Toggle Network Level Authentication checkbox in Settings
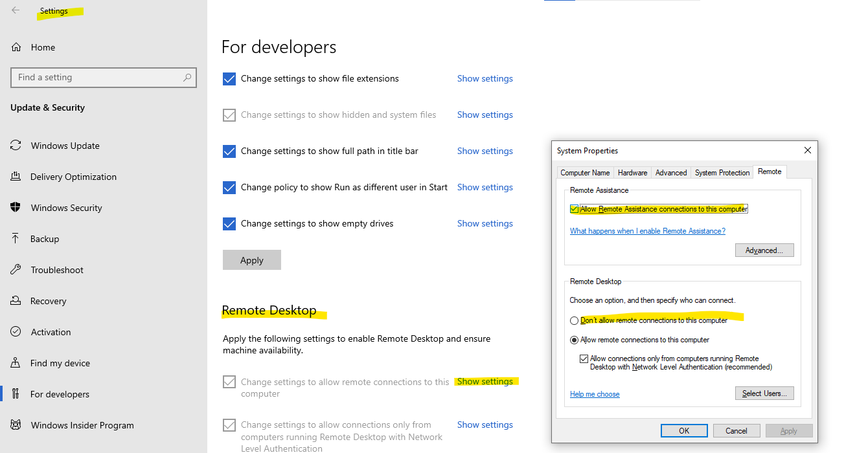 [x=229, y=425]
